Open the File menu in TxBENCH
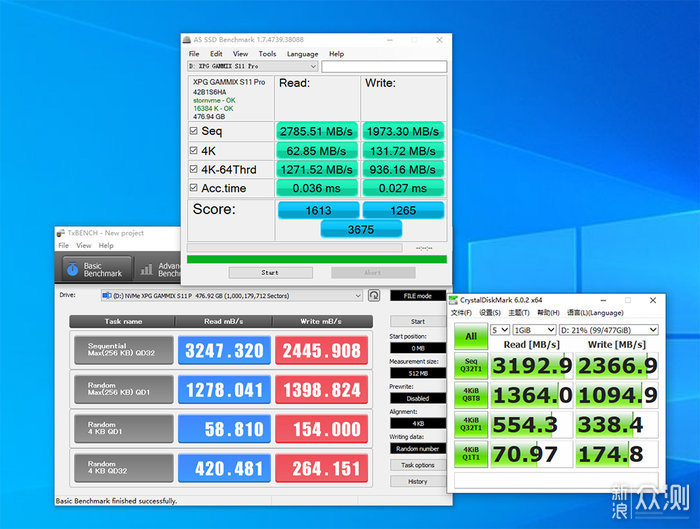 (x=64, y=246)
